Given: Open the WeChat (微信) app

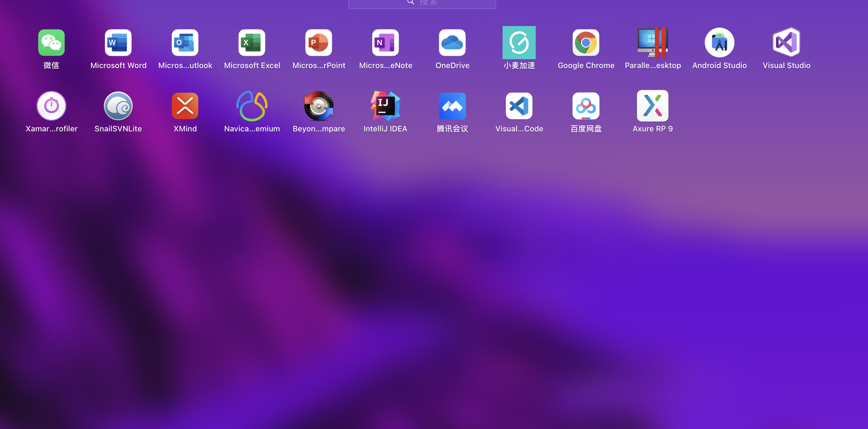Looking at the screenshot, I should point(51,43).
